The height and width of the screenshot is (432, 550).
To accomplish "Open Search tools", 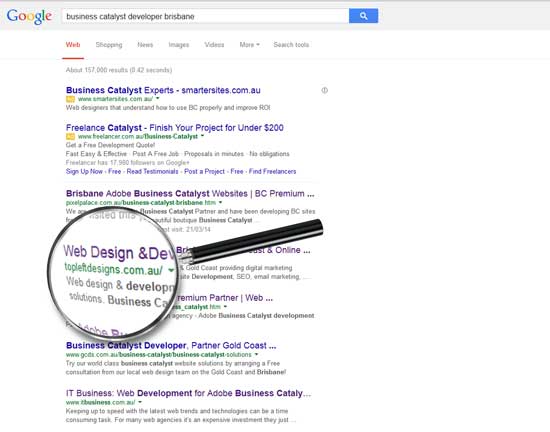I will pyautogui.click(x=291, y=45).
